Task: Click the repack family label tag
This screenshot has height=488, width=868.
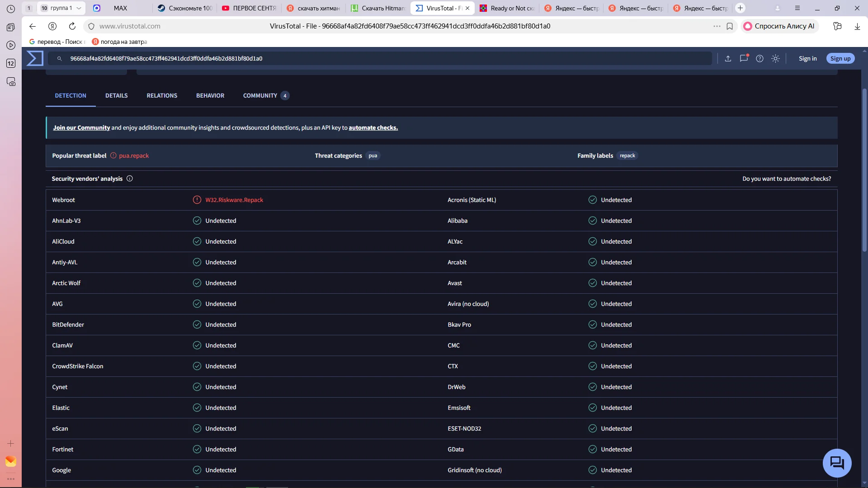Action: coord(627,155)
